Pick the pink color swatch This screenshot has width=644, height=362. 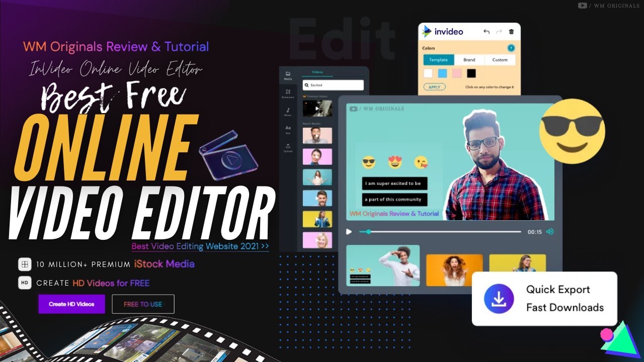(x=457, y=73)
